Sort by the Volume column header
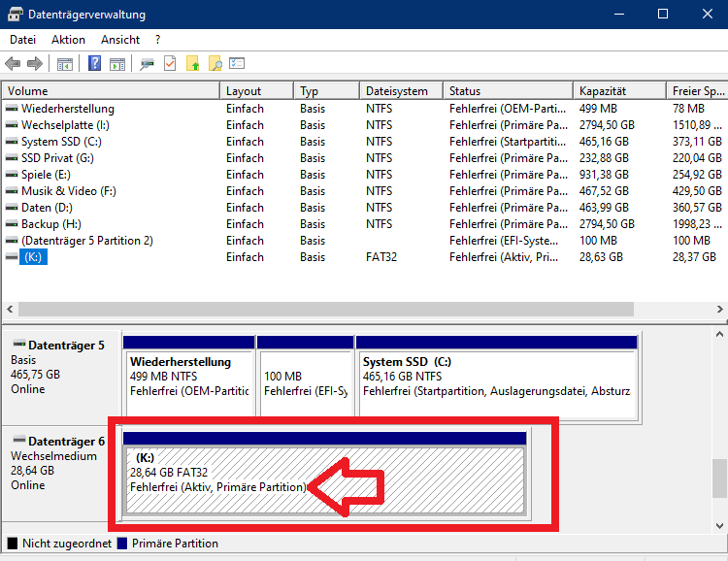This screenshot has width=728, height=561. coord(111,90)
